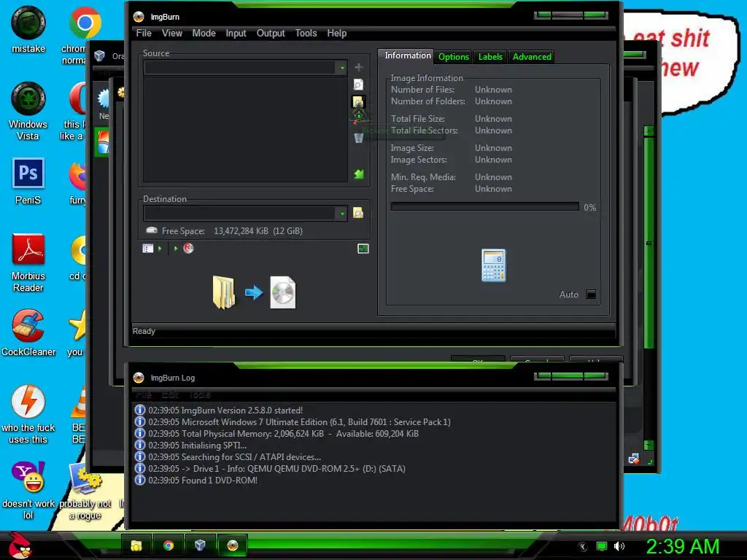Click the big folder-to-disc Build button
This screenshot has height=560, width=747.
coord(254,292)
